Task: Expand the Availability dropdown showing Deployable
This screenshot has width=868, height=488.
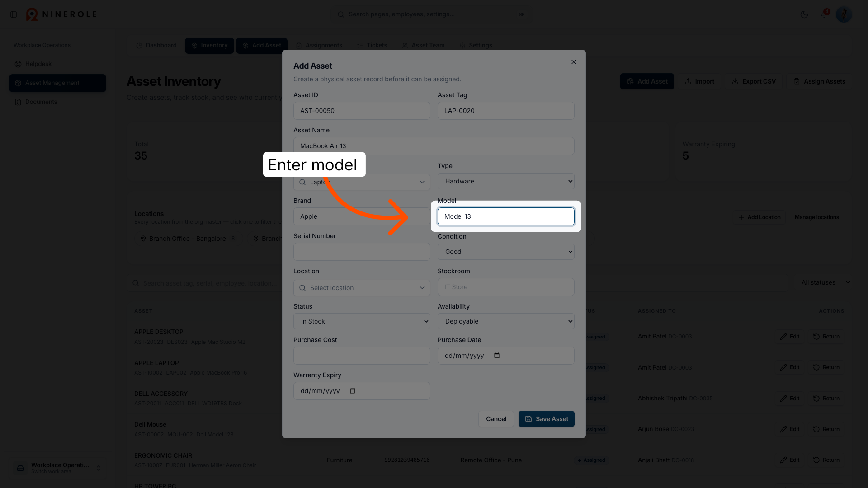Action: tap(506, 321)
